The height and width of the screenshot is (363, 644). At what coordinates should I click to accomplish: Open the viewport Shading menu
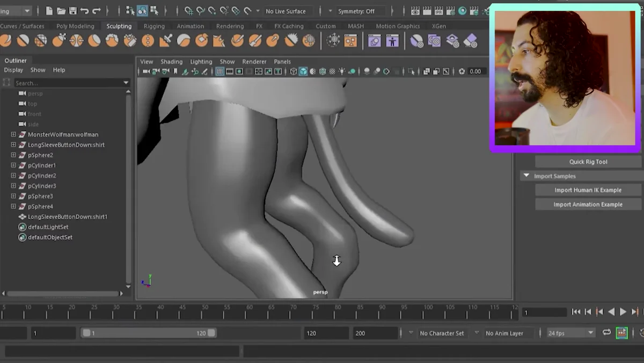click(x=172, y=62)
